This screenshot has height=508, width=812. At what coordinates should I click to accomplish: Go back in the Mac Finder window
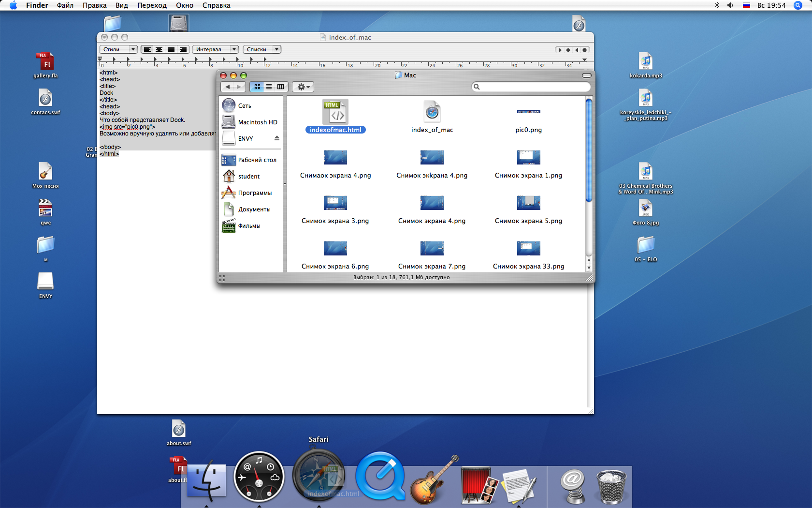point(227,87)
